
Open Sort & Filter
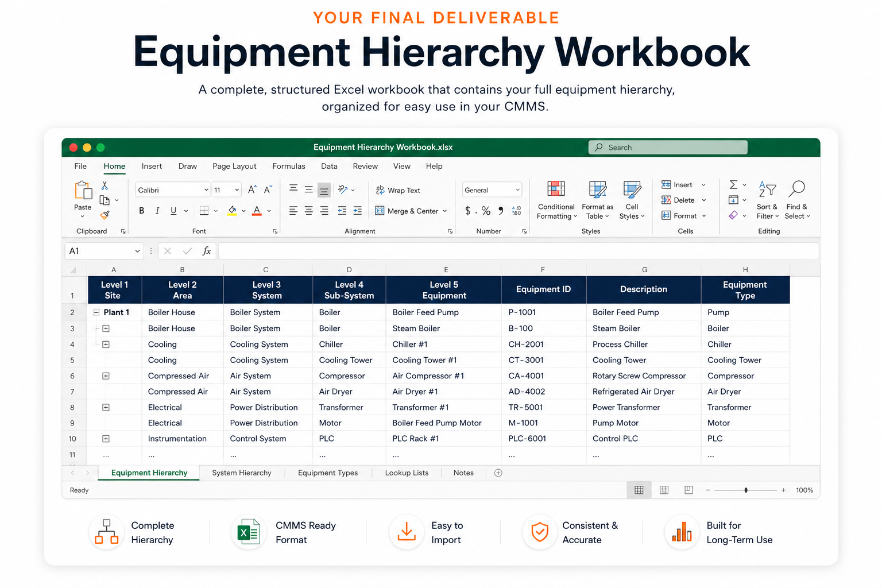coord(767,200)
